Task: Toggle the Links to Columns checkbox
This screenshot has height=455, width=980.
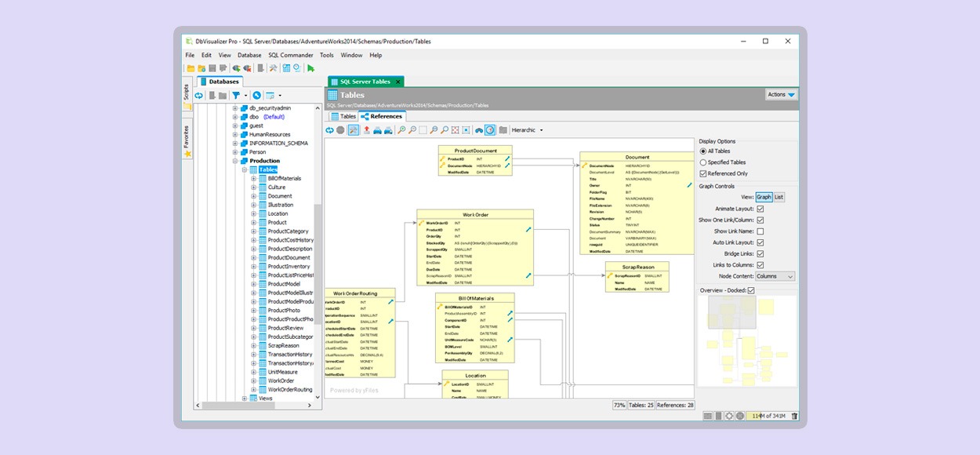Action: [x=760, y=265]
